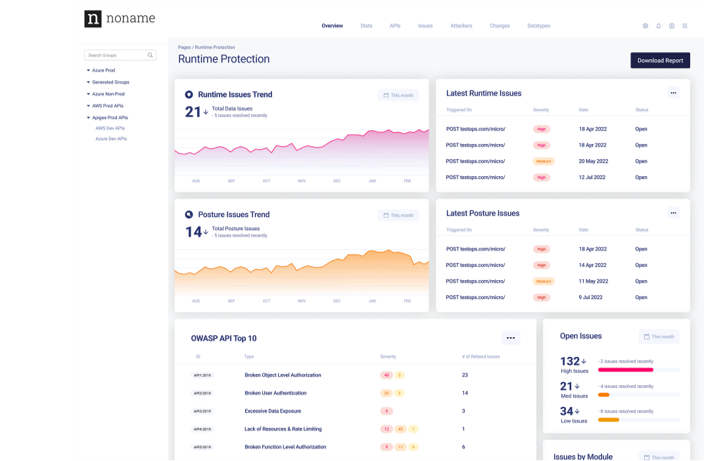This screenshot has height=461, width=704.
Task: Click Open status of posture issue 11 May 2022
Action: (641, 281)
